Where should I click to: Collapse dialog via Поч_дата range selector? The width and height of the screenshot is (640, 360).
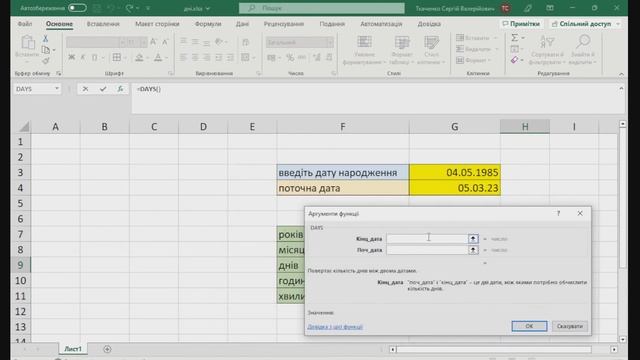473,250
